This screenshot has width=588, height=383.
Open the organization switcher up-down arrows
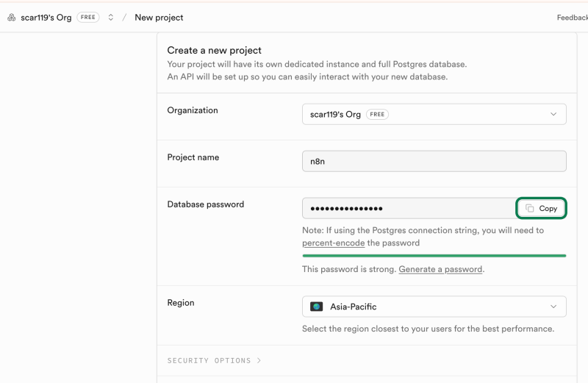coord(111,18)
